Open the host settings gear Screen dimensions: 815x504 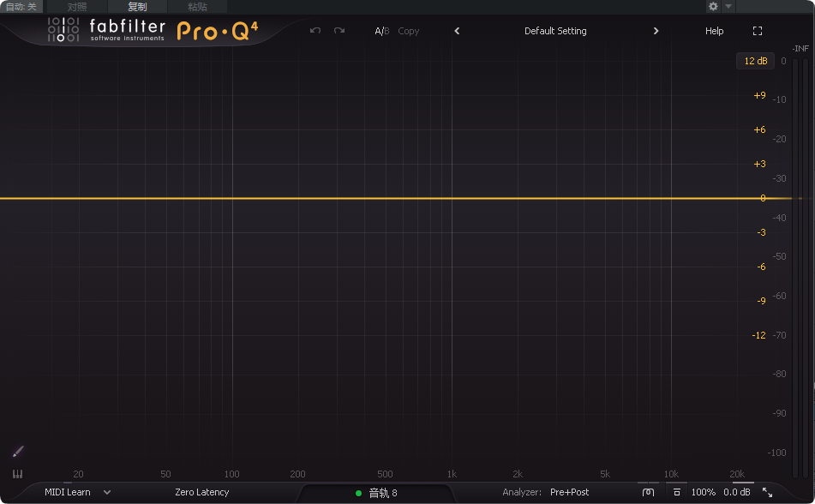(713, 6)
